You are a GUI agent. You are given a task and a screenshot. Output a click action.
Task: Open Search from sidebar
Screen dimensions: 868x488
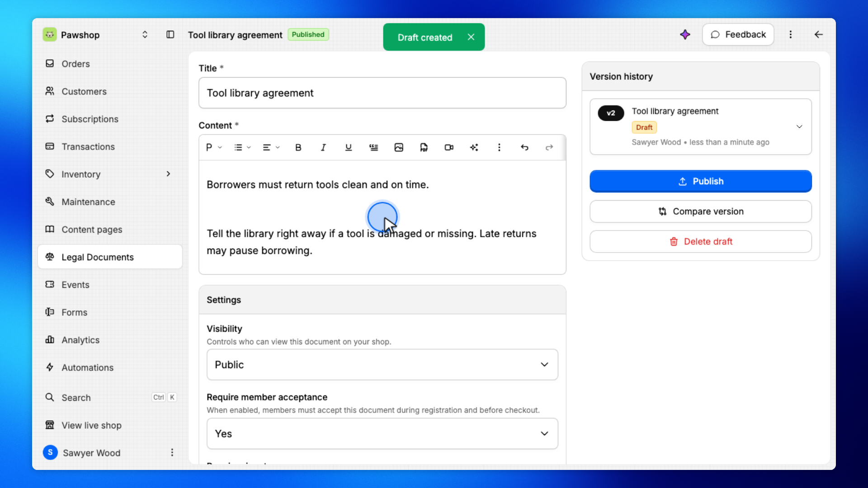[x=110, y=398]
